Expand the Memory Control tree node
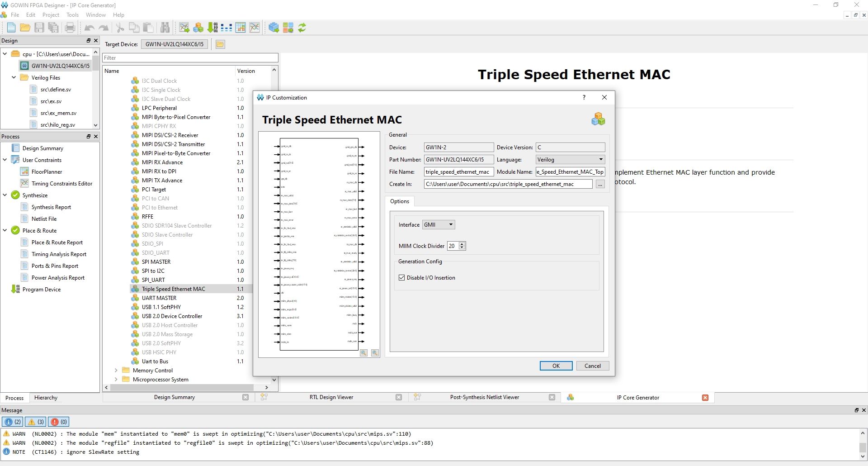868x466 pixels. pyautogui.click(x=117, y=370)
